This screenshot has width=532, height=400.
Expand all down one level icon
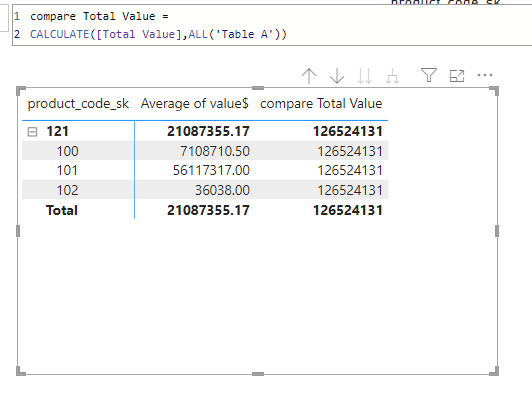pos(392,76)
